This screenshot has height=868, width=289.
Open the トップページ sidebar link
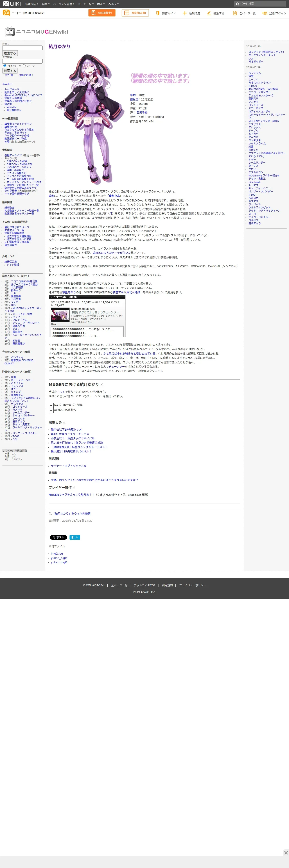[x=12, y=89]
